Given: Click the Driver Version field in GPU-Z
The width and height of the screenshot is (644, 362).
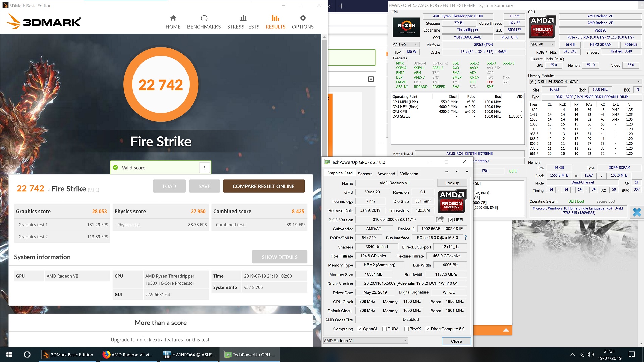Looking at the screenshot, I should (x=411, y=283).
